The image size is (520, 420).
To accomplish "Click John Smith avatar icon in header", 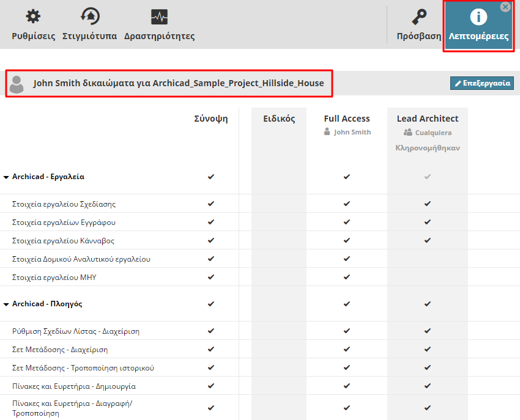I will (17, 84).
